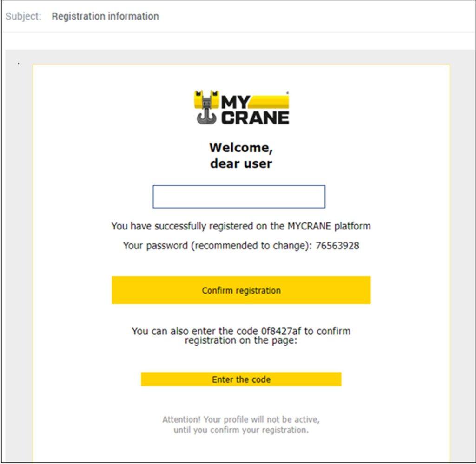Click the MYCRANE logo image
The height and width of the screenshot is (464, 476).
(242, 108)
